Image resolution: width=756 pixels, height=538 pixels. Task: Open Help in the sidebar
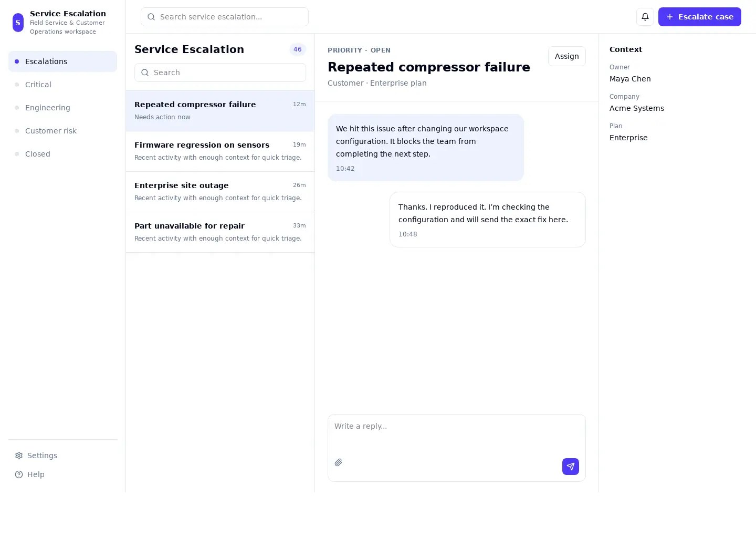pyautogui.click(x=62, y=474)
